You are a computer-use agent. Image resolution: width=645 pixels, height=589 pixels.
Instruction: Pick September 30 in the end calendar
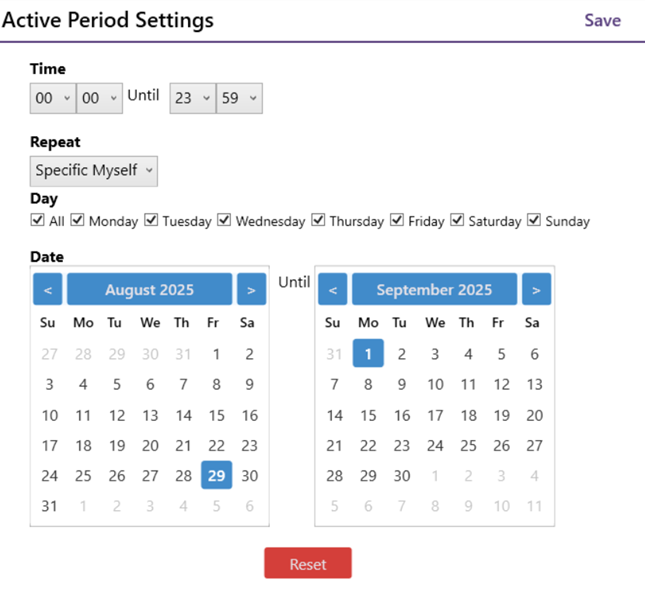click(401, 476)
